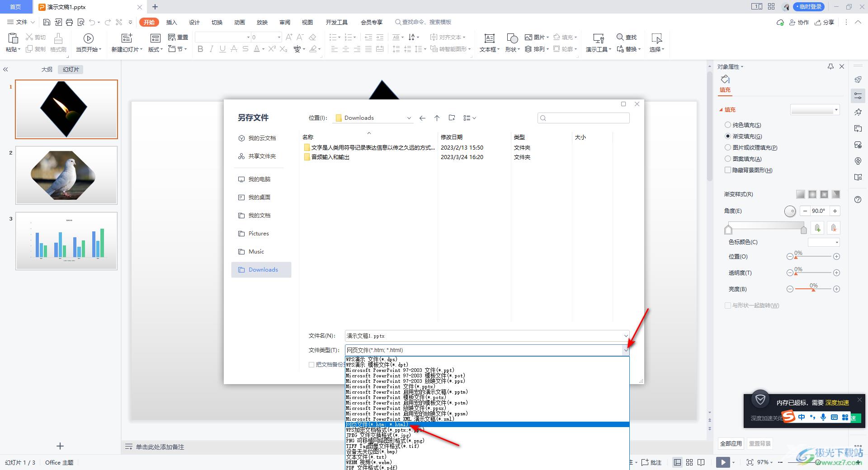Screen dimensions: 868x470
Task: Expand the Downloads location dropdown
Action: 409,118
